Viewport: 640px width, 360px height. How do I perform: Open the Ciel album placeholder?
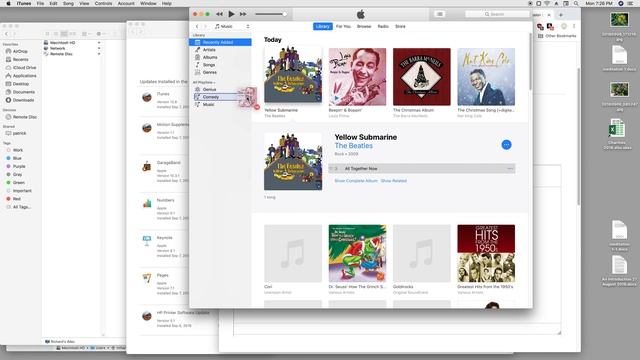click(x=293, y=253)
